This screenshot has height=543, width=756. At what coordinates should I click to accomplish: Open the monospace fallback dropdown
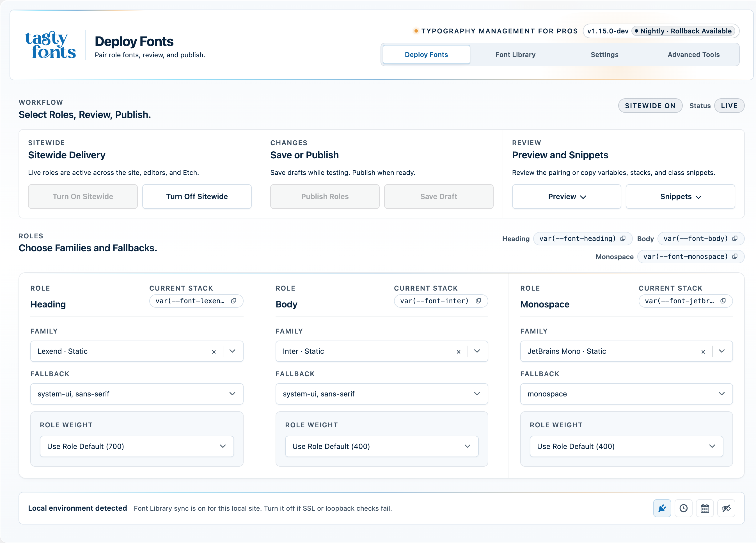coord(626,394)
